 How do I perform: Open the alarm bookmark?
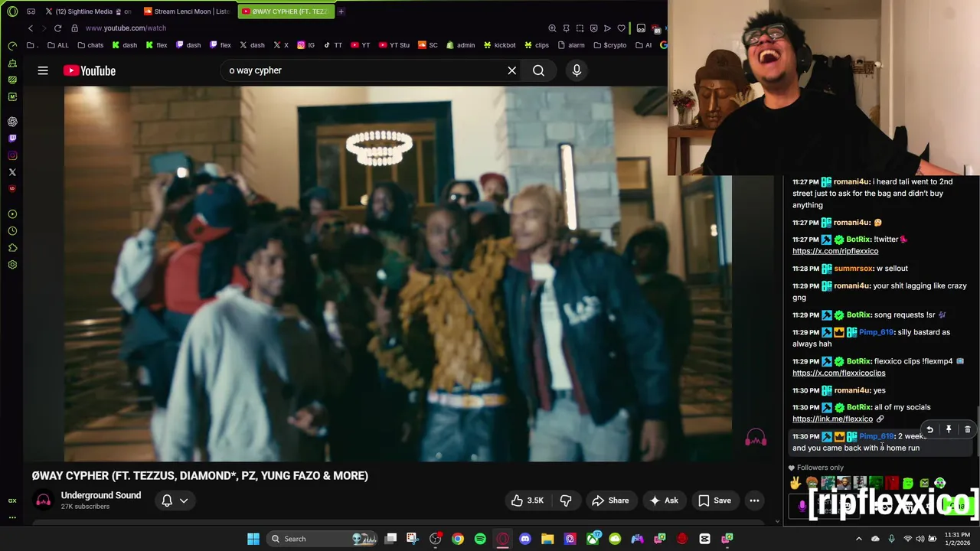click(571, 45)
